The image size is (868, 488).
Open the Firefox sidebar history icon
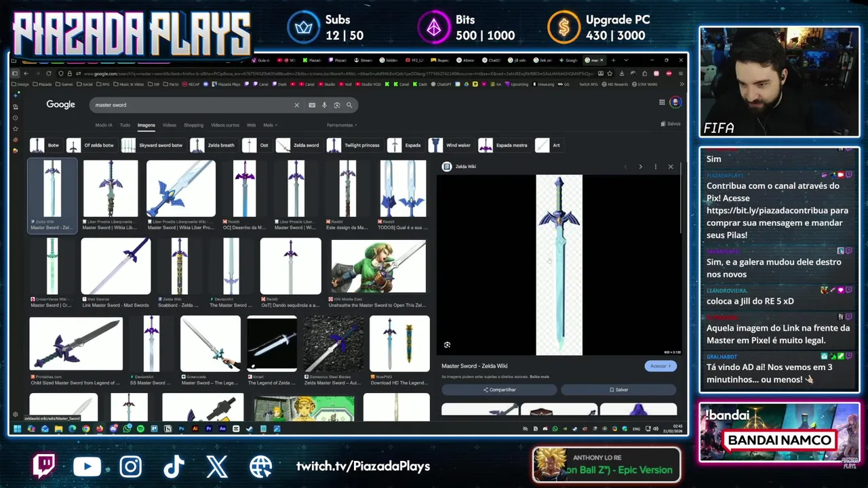[x=16, y=118]
